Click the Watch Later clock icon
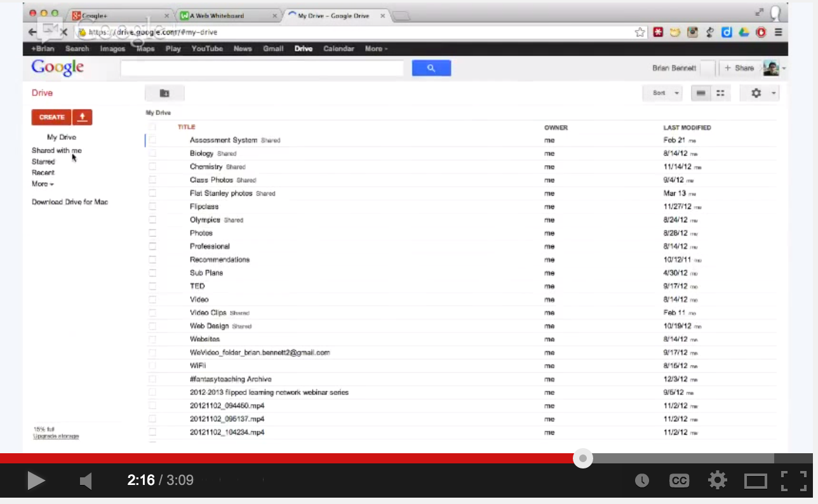 coord(642,481)
